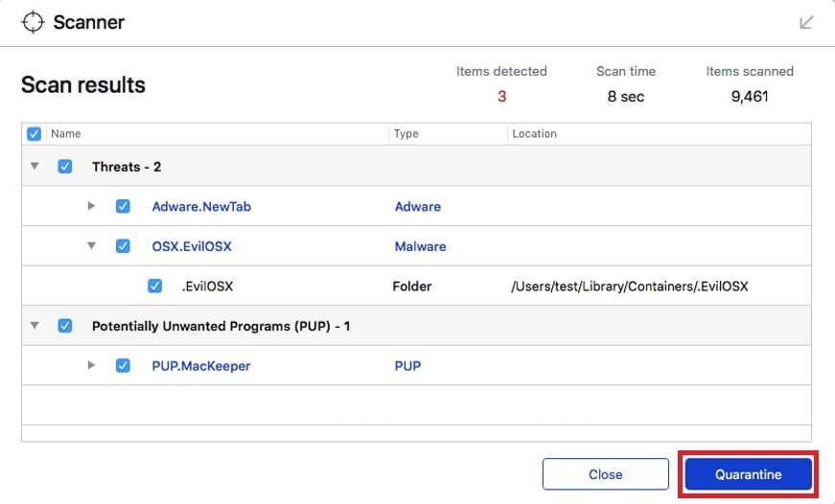The width and height of the screenshot is (835, 504).
Task: Collapse the scanner window using arrow icon
Action: [x=806, y=22]
